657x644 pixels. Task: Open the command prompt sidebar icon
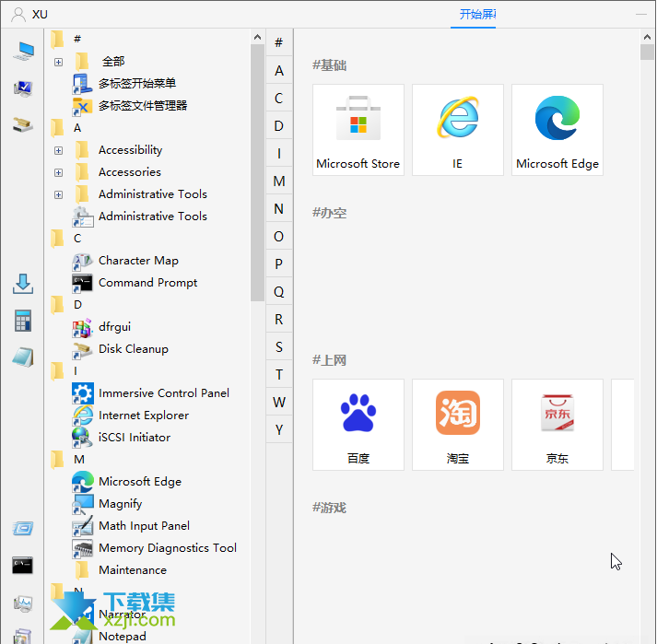(x=23, y=566)
